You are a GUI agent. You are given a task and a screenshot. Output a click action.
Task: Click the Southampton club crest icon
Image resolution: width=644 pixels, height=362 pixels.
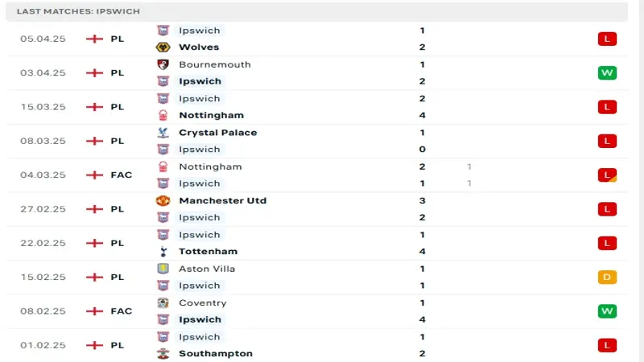(x=163, y=353)
